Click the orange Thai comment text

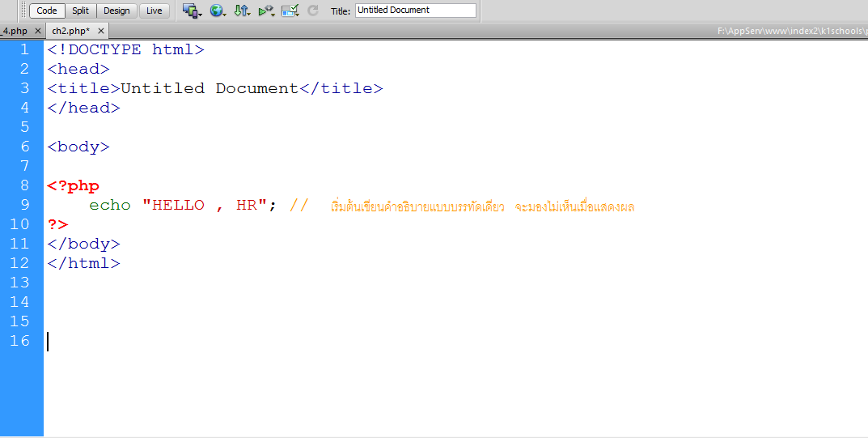coord(482,207)
